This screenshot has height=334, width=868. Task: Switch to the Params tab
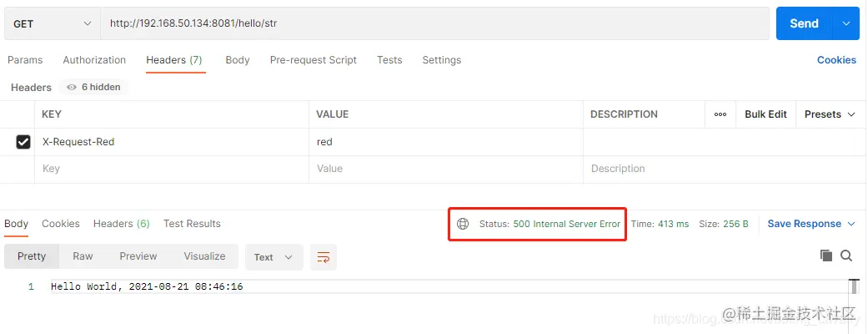[x=25, y=60]
